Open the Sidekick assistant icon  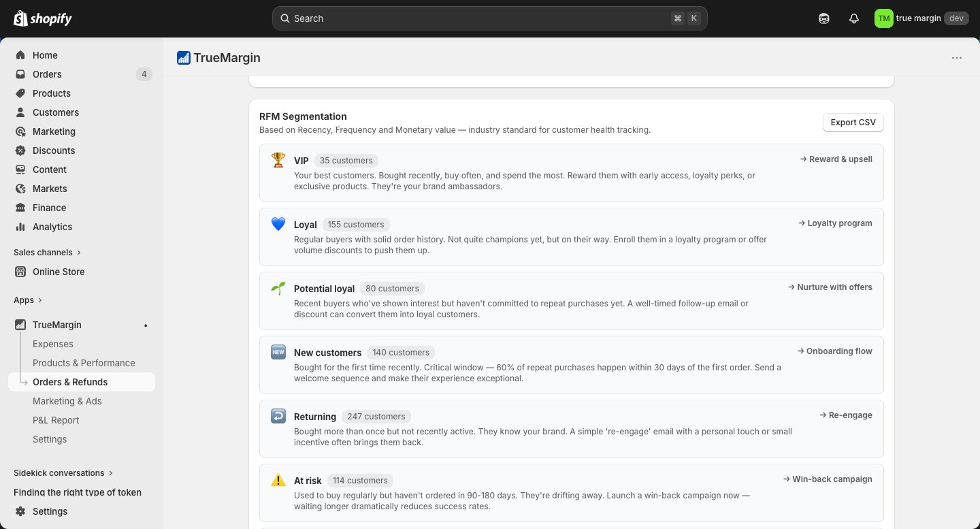point(824,18)
